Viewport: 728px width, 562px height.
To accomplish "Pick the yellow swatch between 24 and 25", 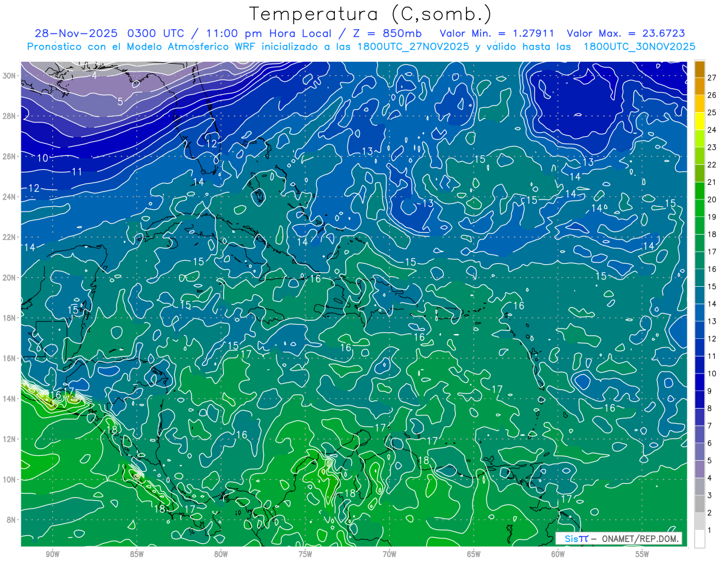I will click(x=699, y=121).
